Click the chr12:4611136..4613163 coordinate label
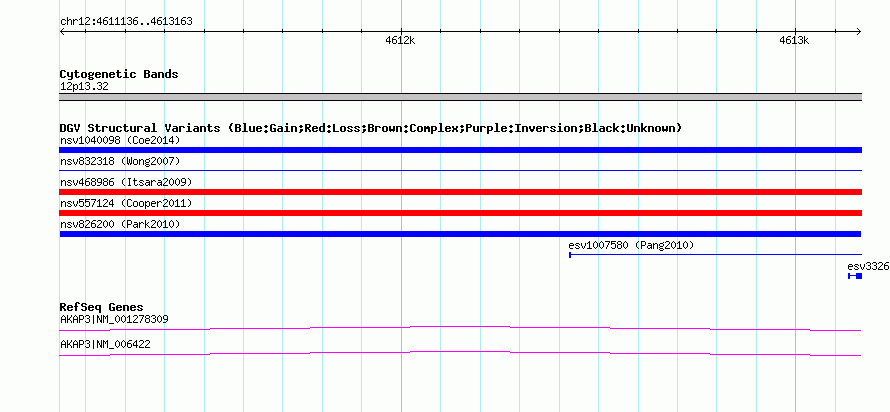 click(126, 22)
